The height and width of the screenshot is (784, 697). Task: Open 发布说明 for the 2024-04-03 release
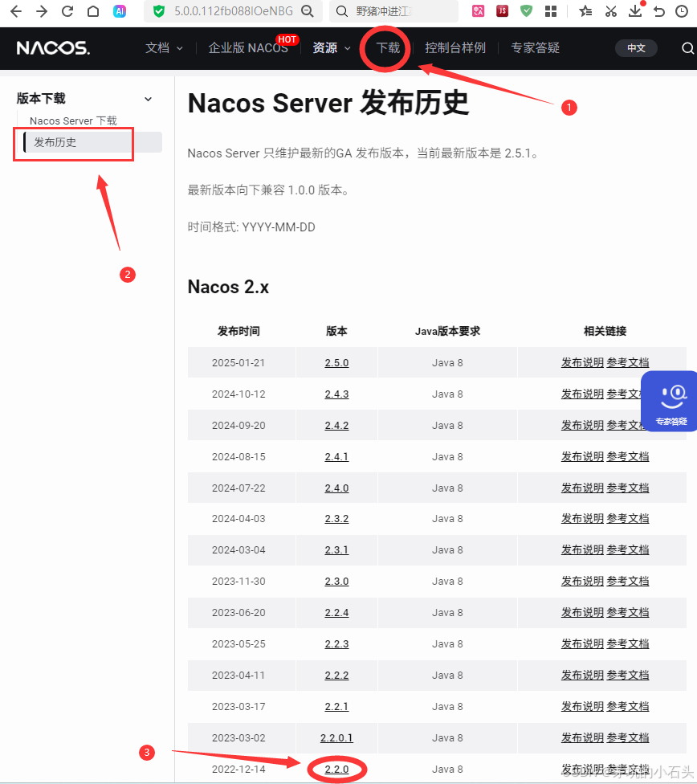tap(582, 518)
